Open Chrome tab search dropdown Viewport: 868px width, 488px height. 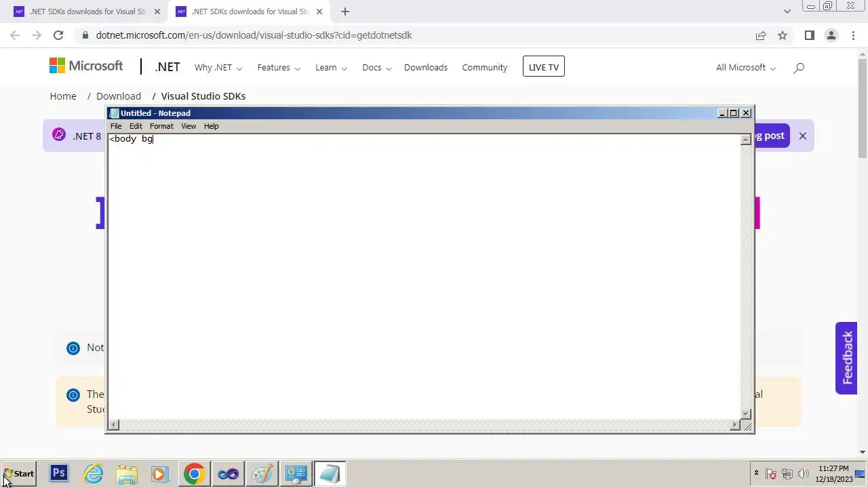787,12
